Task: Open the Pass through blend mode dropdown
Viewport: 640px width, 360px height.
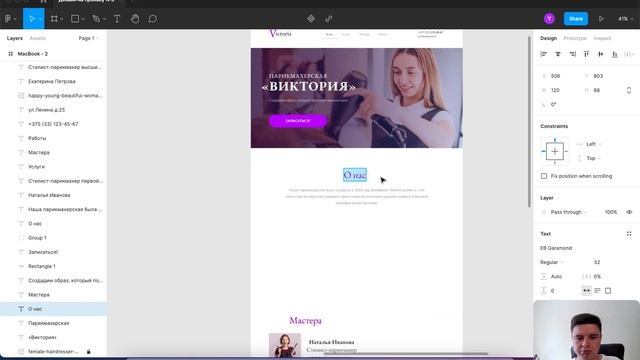Action: (569, 212)
